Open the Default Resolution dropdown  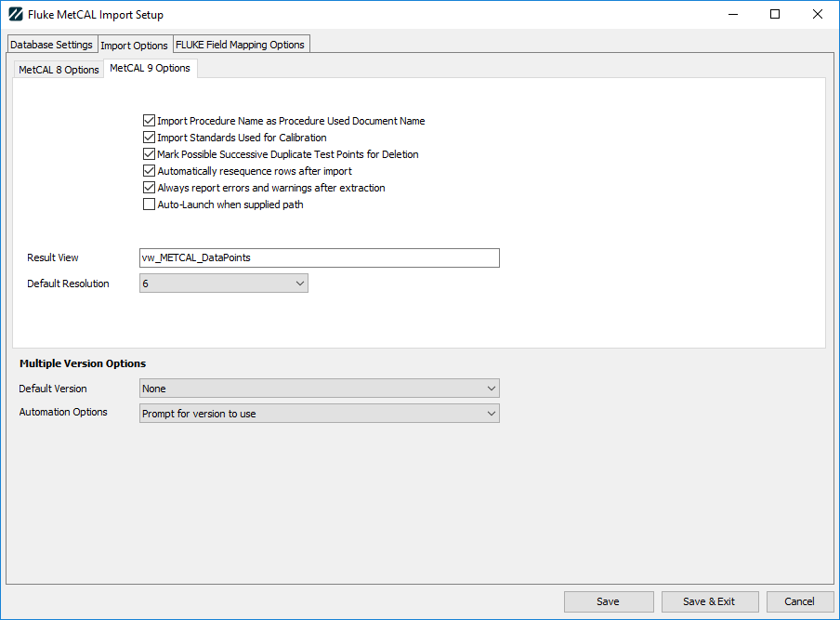(x=223, y=284)
